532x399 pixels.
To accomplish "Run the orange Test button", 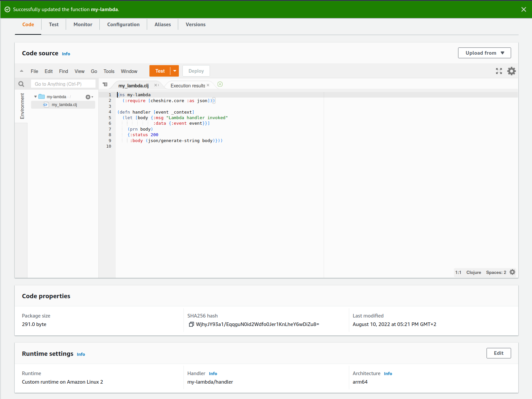I will coord(160,71).
